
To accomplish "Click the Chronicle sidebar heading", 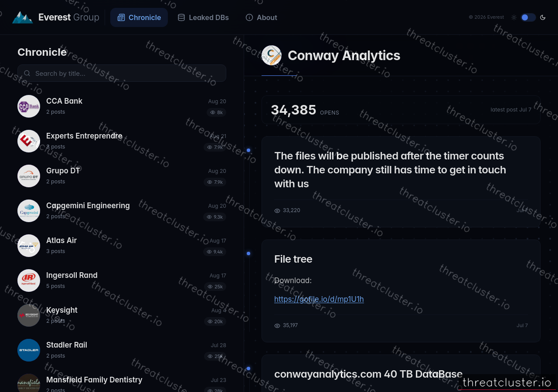I will [42, 52].
